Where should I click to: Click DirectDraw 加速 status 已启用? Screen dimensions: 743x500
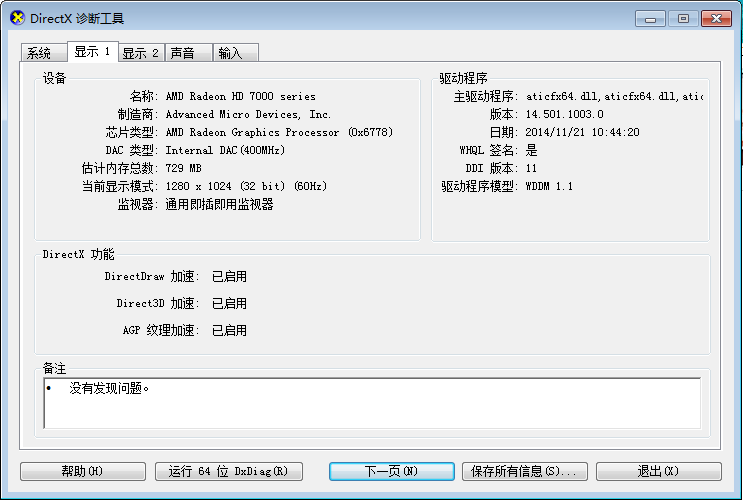[x=229, y=276]
